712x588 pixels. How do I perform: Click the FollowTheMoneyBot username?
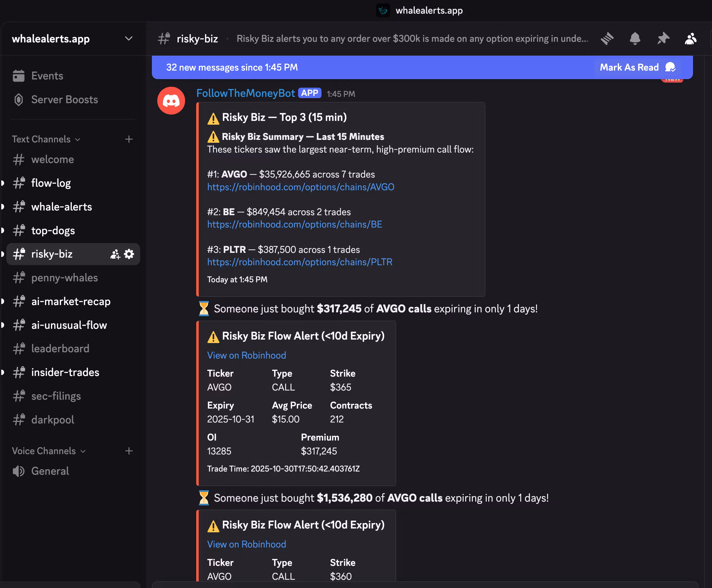246,93
